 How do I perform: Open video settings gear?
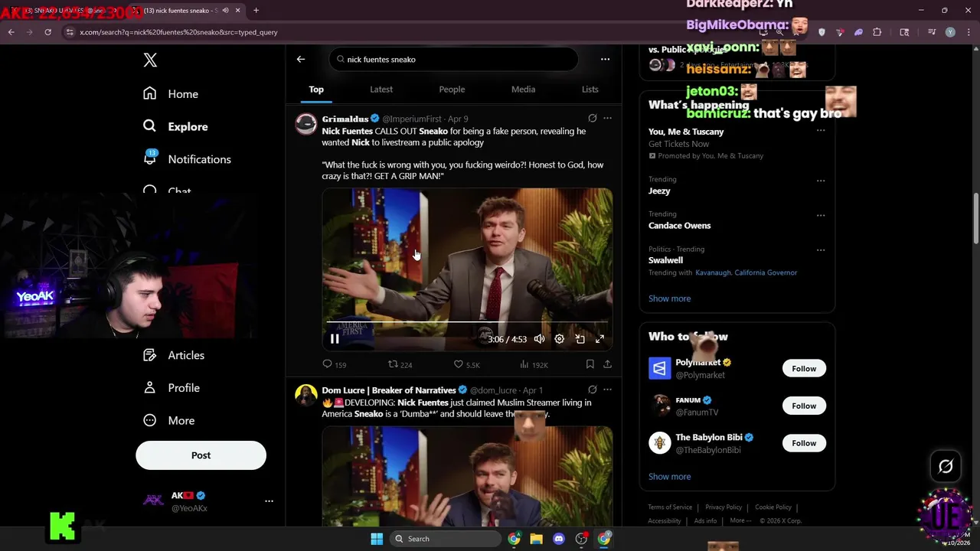pos(560,339)
